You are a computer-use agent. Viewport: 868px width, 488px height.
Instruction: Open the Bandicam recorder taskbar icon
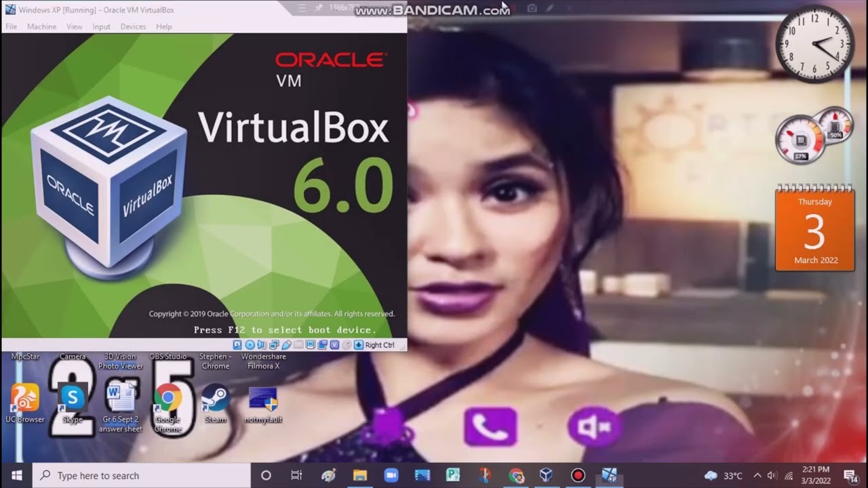pos(578,475)
